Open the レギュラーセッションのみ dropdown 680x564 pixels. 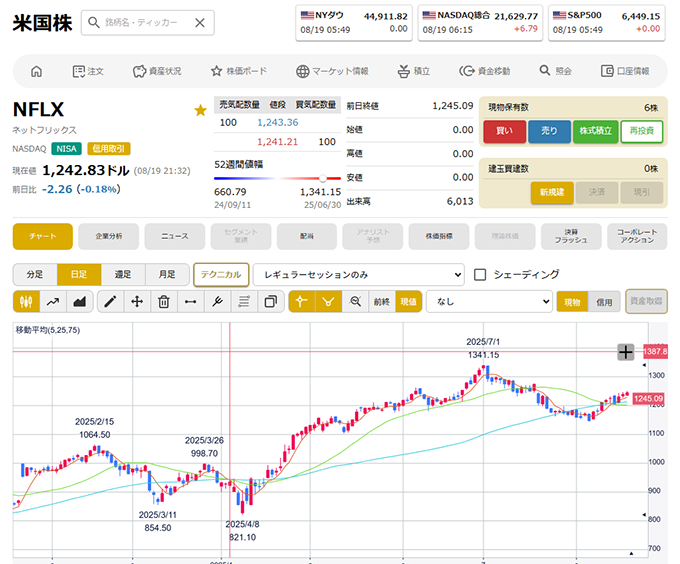point(359,274)
